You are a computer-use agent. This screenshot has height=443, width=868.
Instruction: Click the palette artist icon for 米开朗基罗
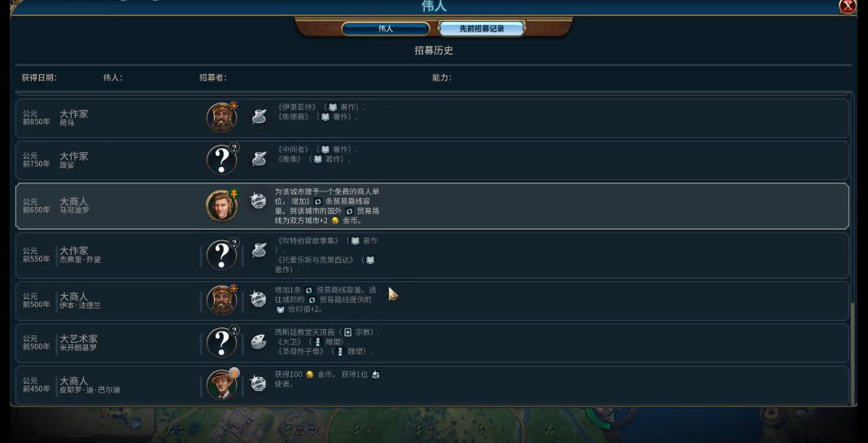click(x=258, y=342)
